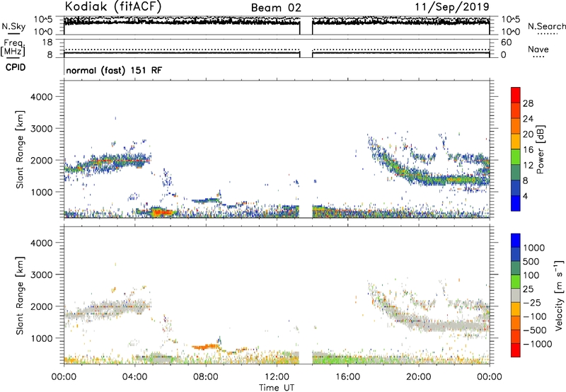Click "Slant Range [km]" beside the velocity panel
This screenshot has width=566, height=392.
20,296
